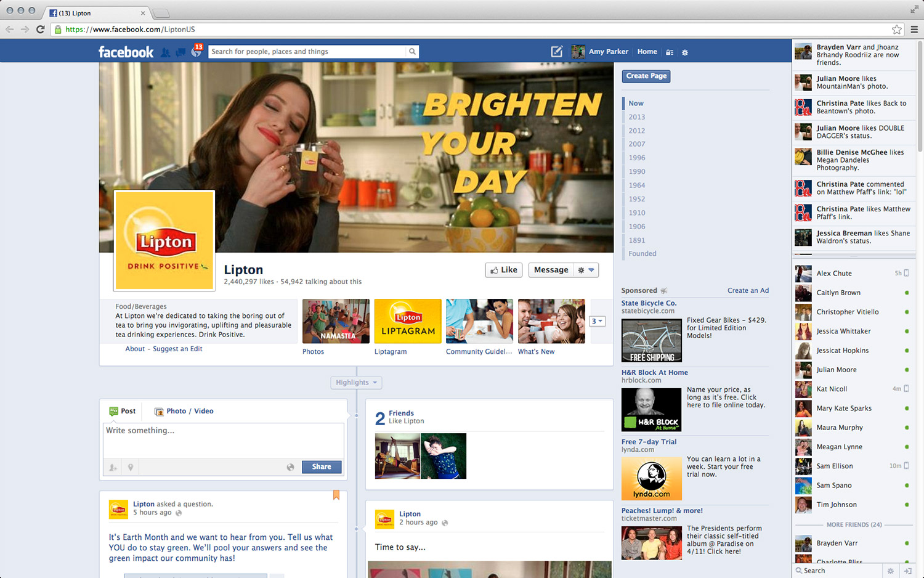
Task: Open the Chrome hamburger menu
Action: pos(914,29)
